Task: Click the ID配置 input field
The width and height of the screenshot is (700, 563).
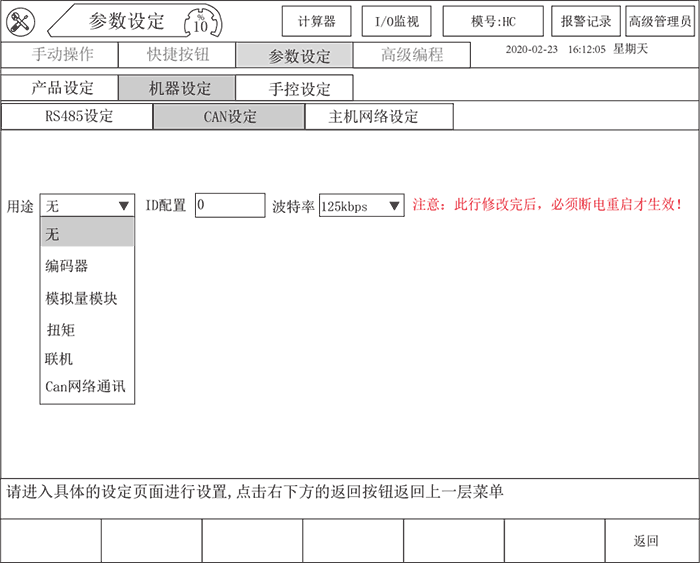Action: click(229, 205)
